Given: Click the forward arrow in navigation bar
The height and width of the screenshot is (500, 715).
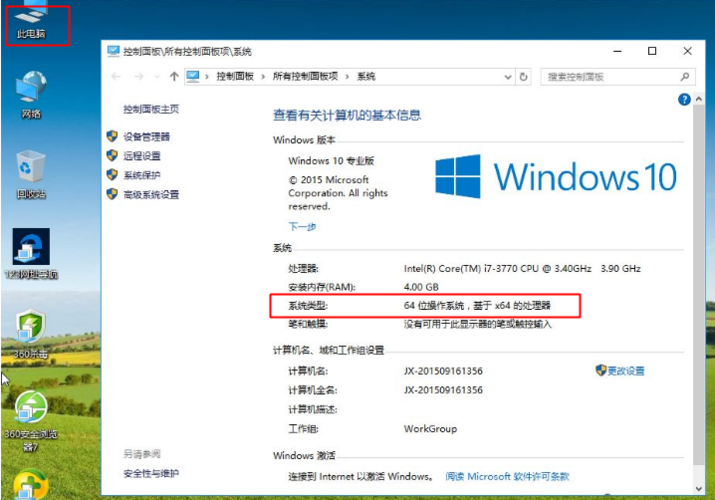Looking at the screenshot, I should (x=139, y=77).
